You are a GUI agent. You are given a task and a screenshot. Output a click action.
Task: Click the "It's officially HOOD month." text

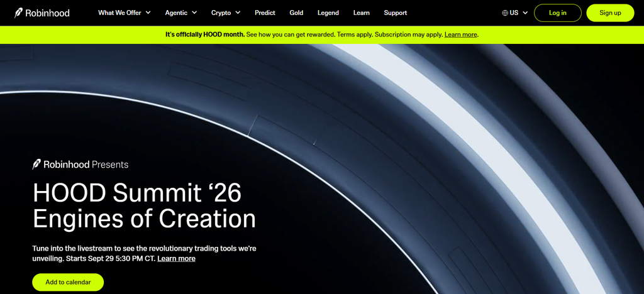(x=205, y=35)
